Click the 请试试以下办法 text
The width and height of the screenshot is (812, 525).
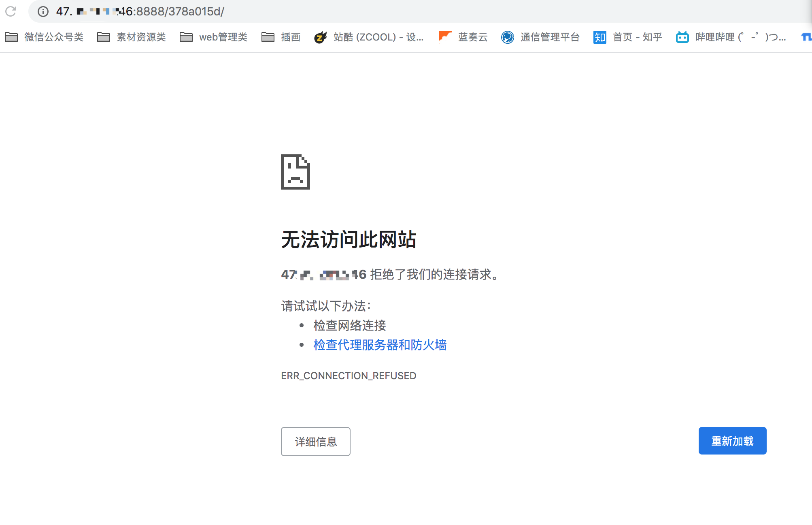(326, 306)
